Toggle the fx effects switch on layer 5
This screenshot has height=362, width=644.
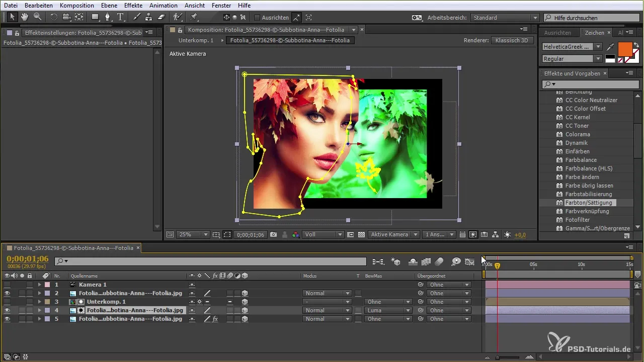click(215, 319)
